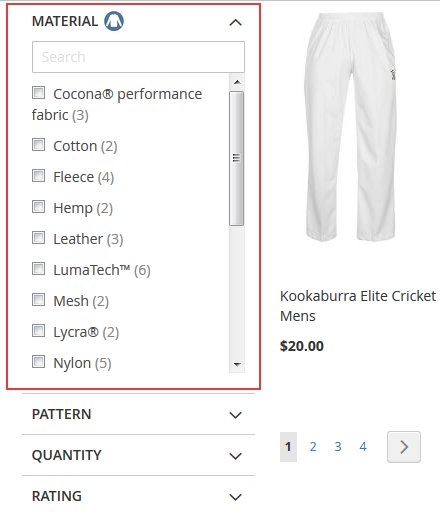Select the LumaTech checkbox
440x516 pixels.
(38, 269)
